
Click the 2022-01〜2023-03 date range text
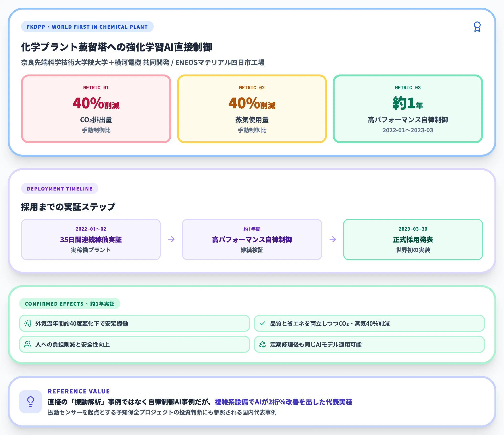[x=408, y=130]
